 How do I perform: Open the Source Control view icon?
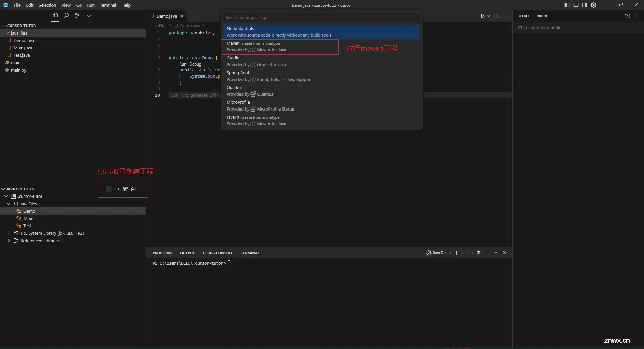(x=77, y=16)
